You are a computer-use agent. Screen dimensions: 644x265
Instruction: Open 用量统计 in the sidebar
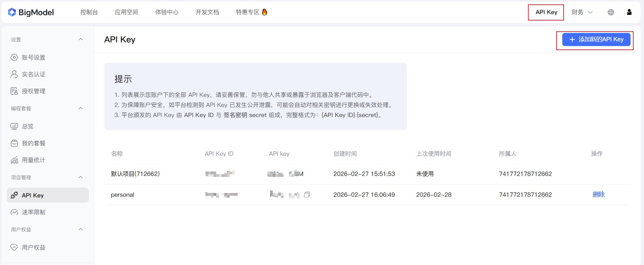34,160
